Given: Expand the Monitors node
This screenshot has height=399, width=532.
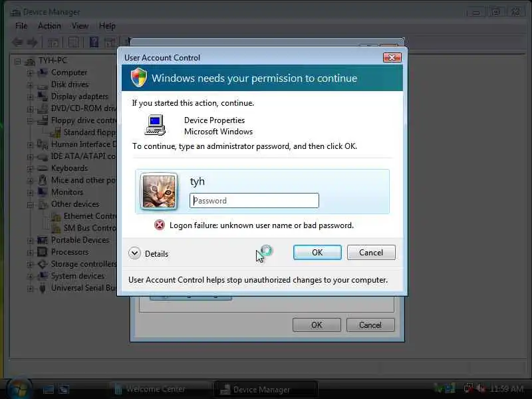Looking at the screenshot, I should coord(30,193).
